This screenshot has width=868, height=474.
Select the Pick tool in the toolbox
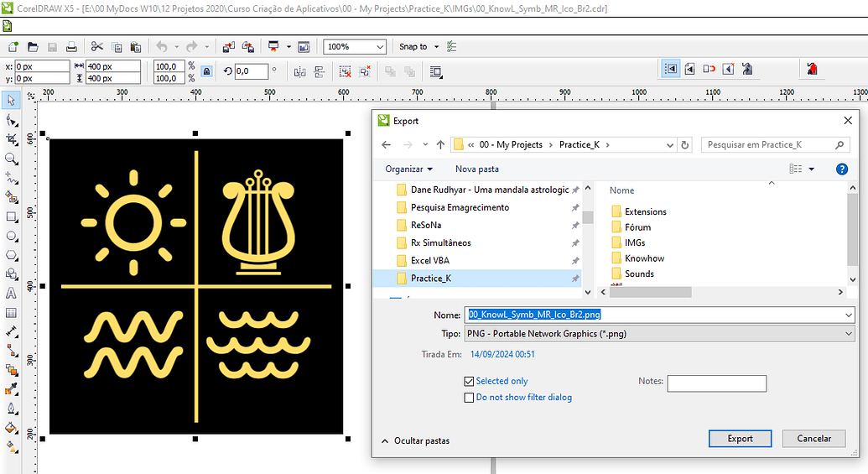[11, 100]
